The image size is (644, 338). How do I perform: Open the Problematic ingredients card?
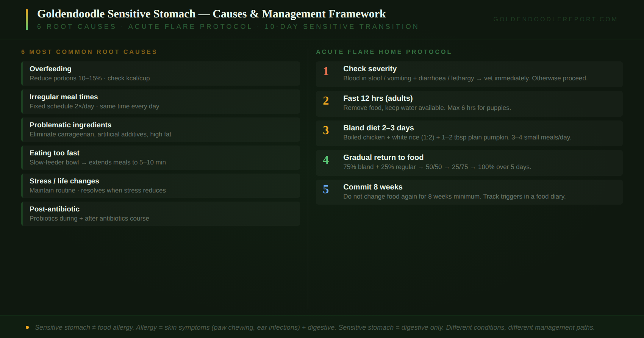coord(161,130)
